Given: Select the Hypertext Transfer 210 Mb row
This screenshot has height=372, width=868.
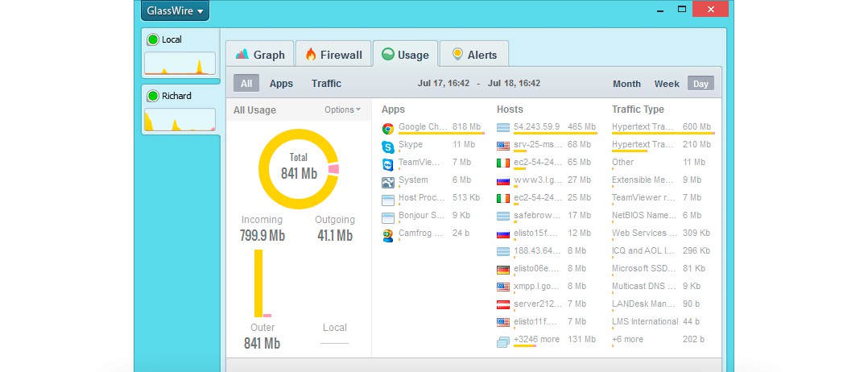Looking at the screenshot, I should pyautogui.click(x=663, y=145).
